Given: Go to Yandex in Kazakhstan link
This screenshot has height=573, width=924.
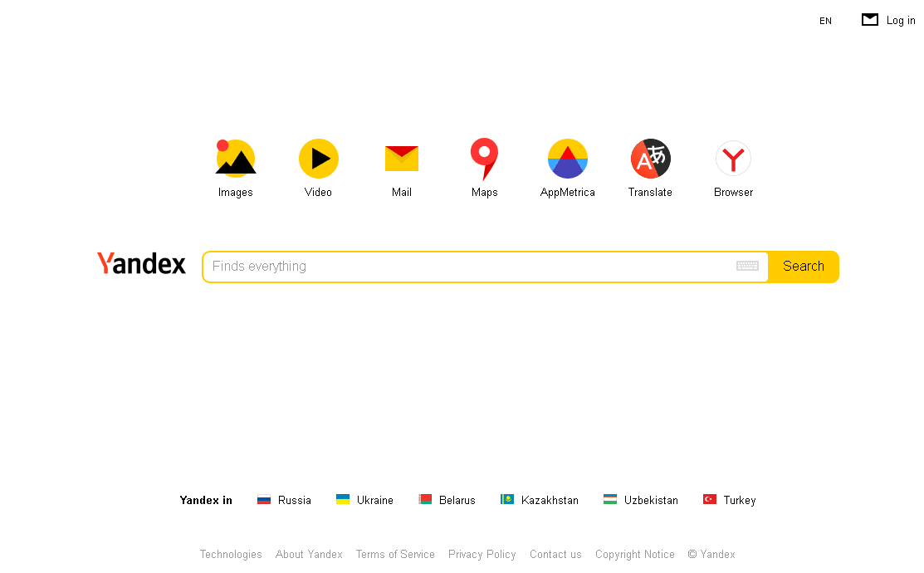Looking at the screenshot, I should pos(550,500).
